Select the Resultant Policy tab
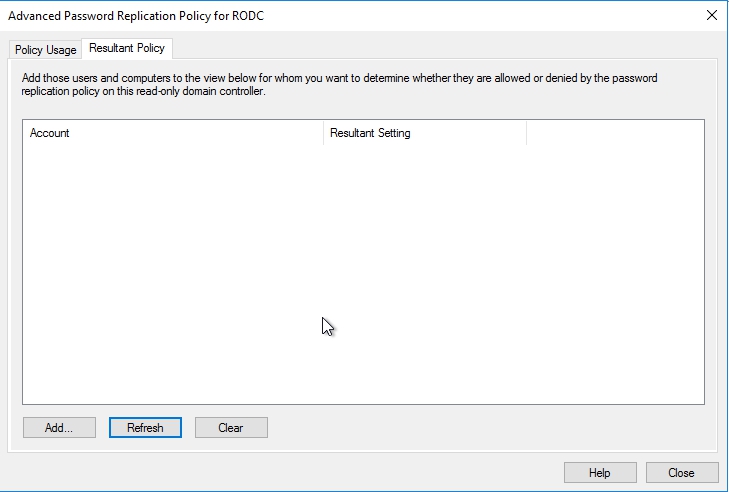This screenshot has height=492, width=729. (127, 48)
